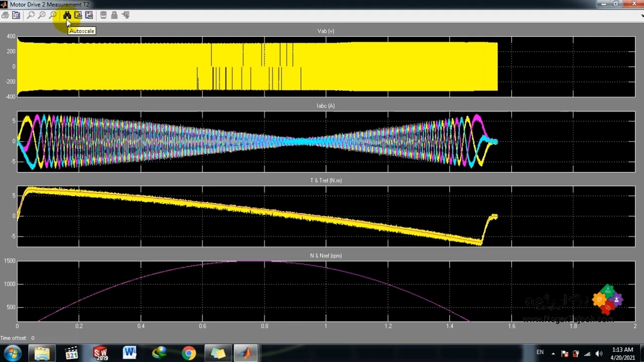644x362 pixels.
Task: Select the Zoom X-axis tool
Action: coord(42,15)
